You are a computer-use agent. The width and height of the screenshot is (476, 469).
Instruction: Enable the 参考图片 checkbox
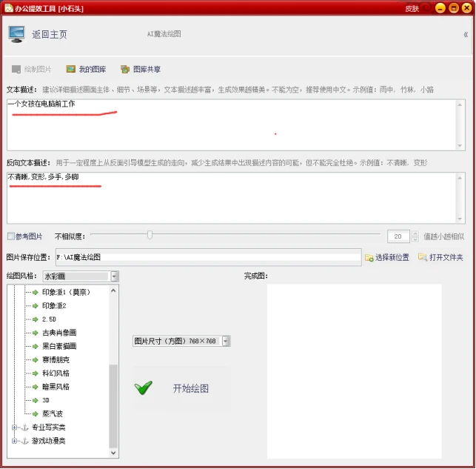(11, 236)
